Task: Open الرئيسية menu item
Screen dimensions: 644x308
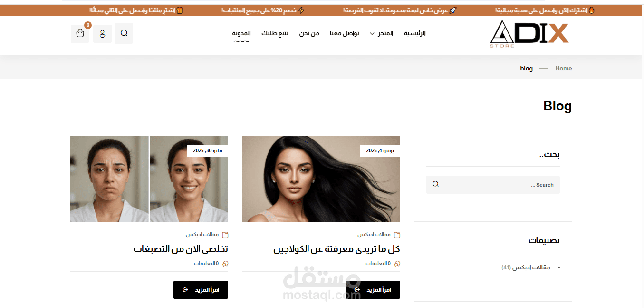Action: point(415,33)
